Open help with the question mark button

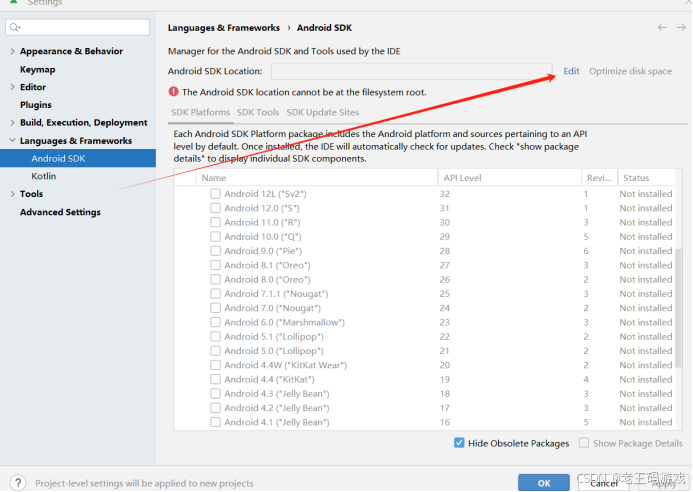18,483
